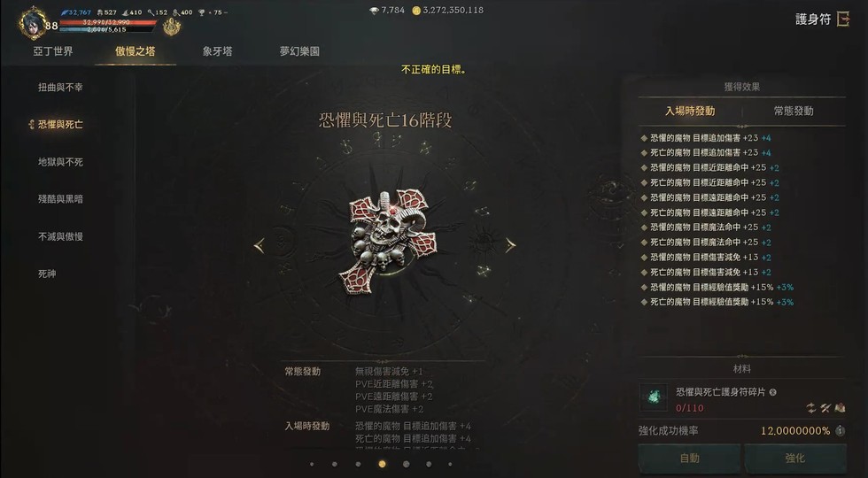868x478 pixels.
Task: Select 地獄與不死 in the sidebar
Action: click(60, 162)
